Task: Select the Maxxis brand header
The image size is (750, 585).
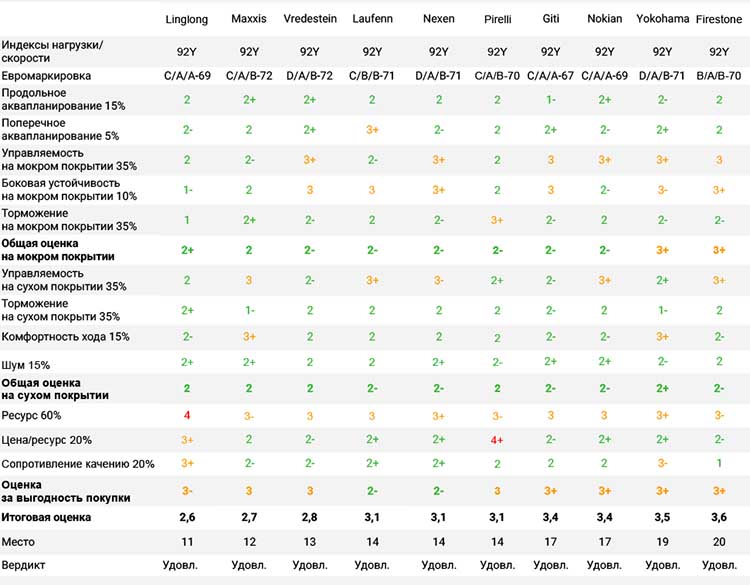Action: click(248, 20)
